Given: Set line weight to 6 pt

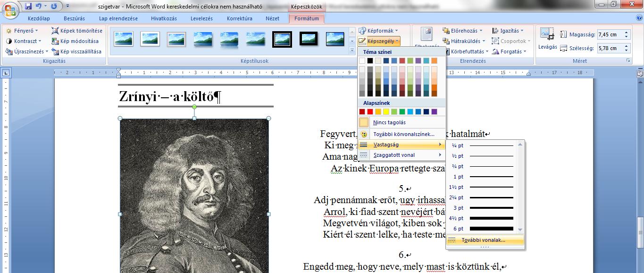Looking at the screenshot, I should coord(482,229).
